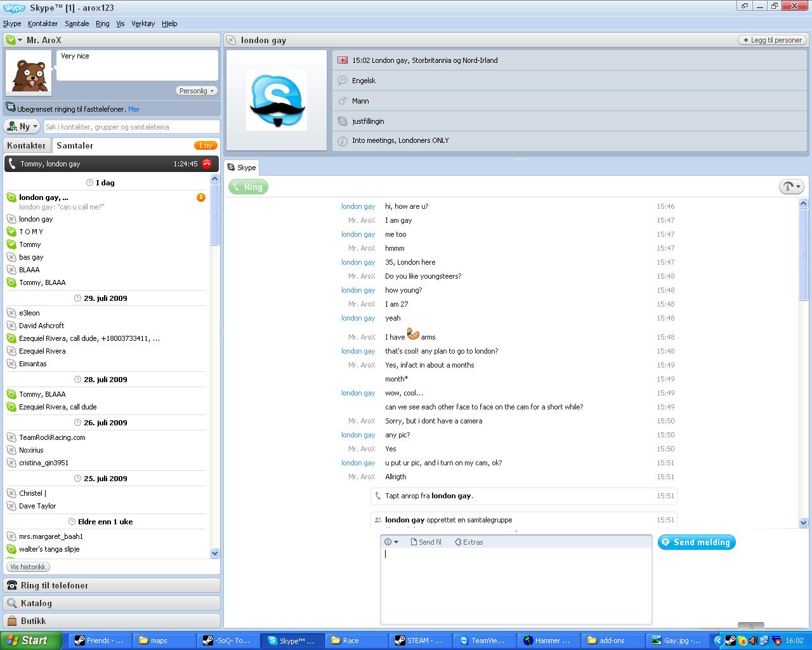Open the Samtale menu
The height and width of the screenshot is (650, 812).
(x=77, y=23)
